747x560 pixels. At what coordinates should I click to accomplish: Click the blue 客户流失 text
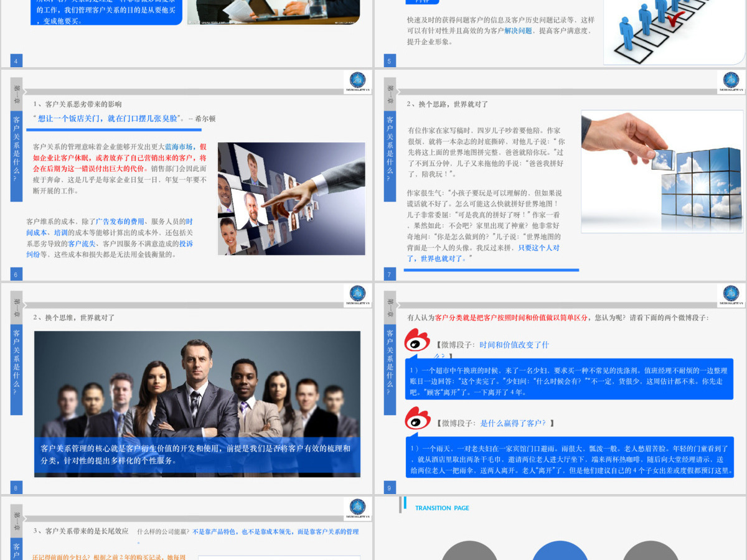[x=82, y=244]
